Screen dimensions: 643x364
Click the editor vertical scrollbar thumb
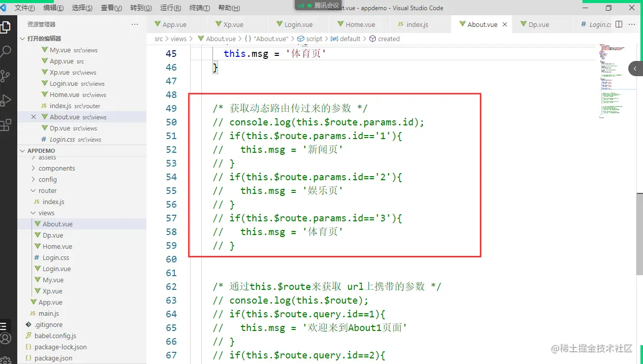639,234
